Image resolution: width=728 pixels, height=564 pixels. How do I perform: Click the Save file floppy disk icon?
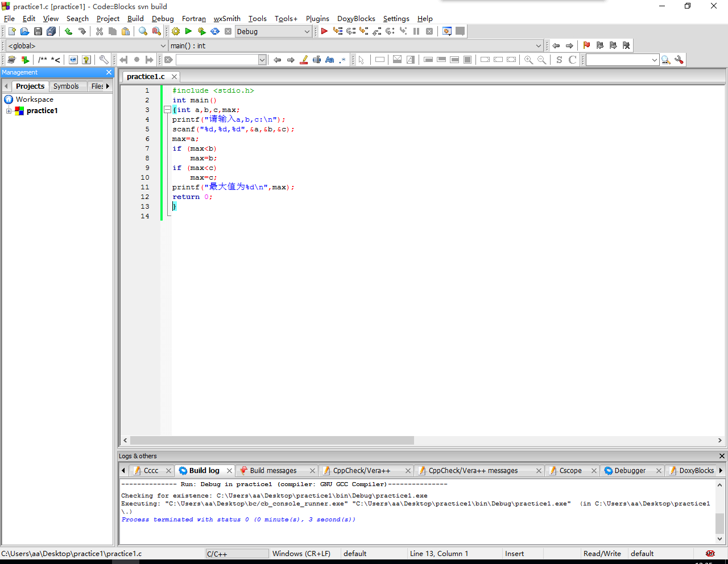coord(38,31)
